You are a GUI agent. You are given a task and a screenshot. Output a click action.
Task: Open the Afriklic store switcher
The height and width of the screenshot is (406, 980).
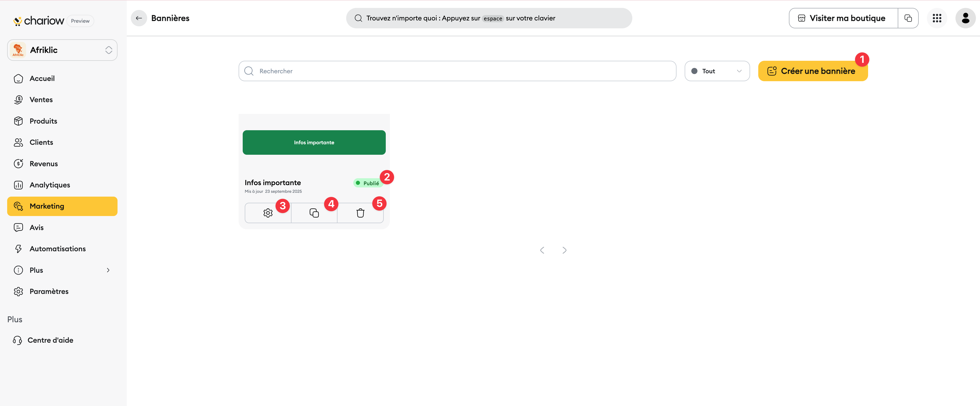pos(62,50)
